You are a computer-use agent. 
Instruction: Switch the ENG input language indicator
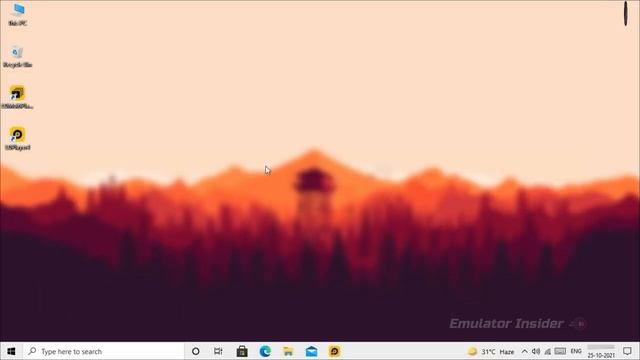point(576,351)
